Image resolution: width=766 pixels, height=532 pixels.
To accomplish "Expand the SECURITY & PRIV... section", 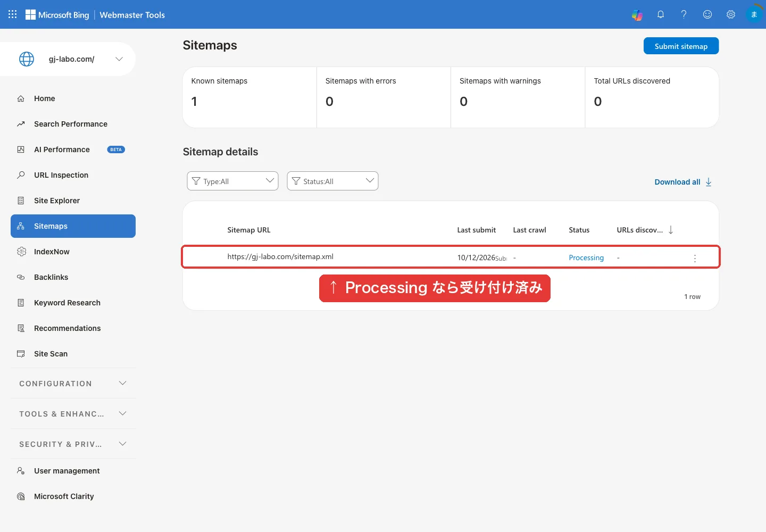I will pyautogui.click(x=73, y=444).
